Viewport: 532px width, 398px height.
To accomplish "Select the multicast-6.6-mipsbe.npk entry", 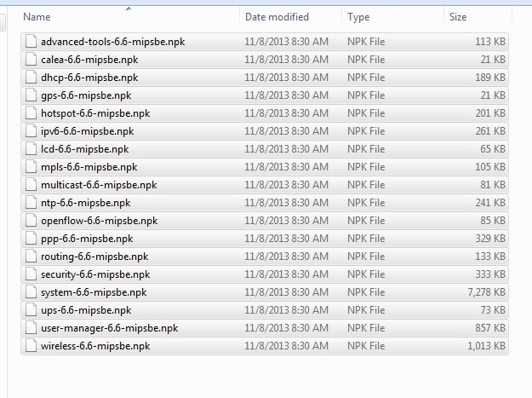I will (x=99, y=185).
